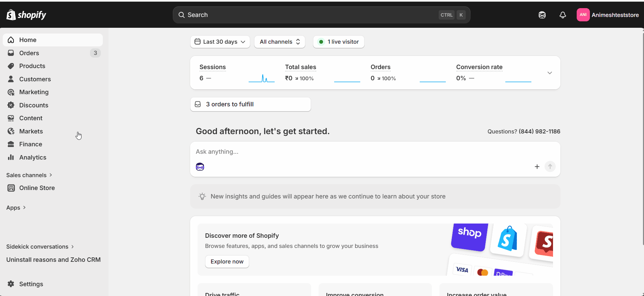Screen dimensions: 644x296
Task: Click the Shopify logo
Action: pyautogui.click(x=26, y=15)
